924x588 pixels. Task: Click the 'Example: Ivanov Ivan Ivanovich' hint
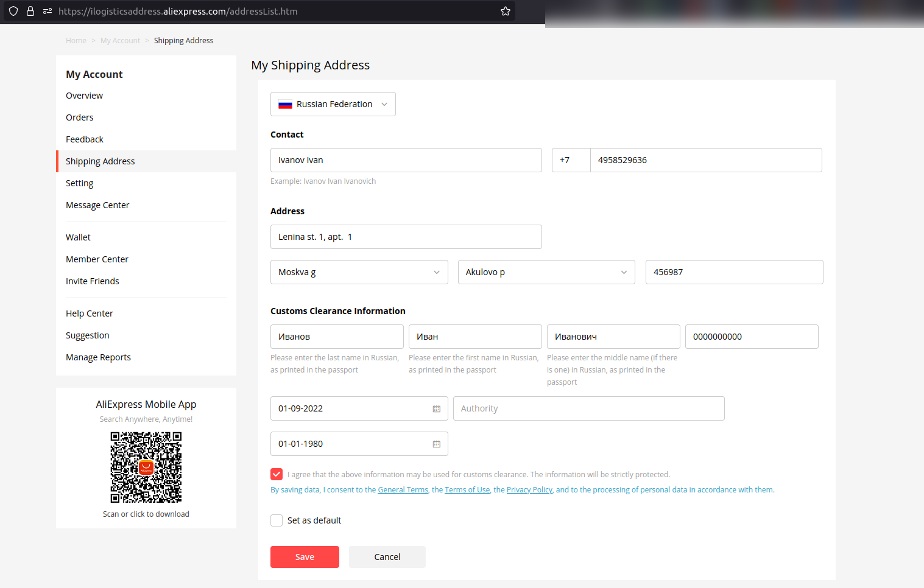click(323, 181)
